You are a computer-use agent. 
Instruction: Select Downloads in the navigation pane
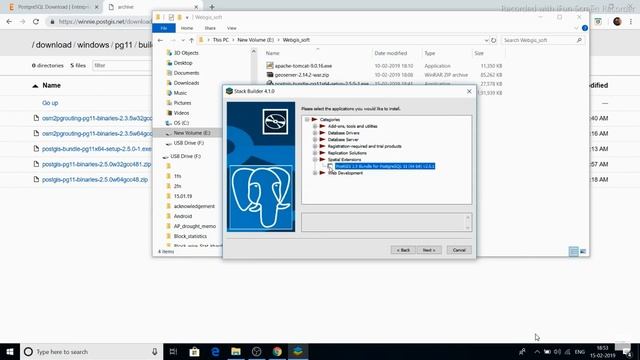pos(186,83)
